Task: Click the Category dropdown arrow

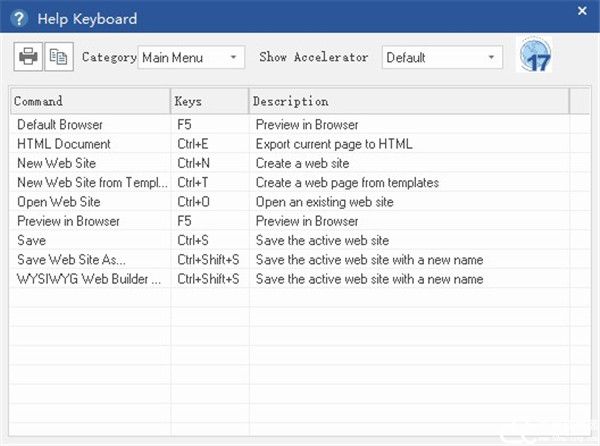Action: pyautogui.click(x=233, y=57)
